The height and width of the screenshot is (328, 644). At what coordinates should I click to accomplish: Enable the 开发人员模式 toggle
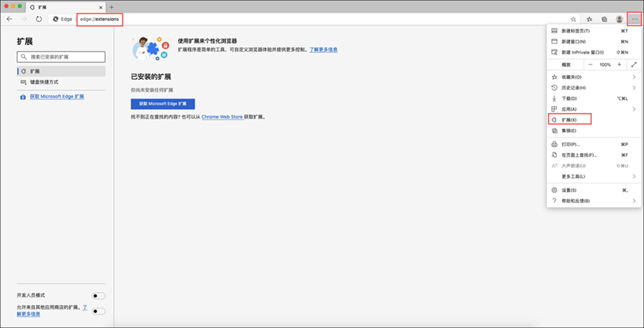[x=99, y=296]
